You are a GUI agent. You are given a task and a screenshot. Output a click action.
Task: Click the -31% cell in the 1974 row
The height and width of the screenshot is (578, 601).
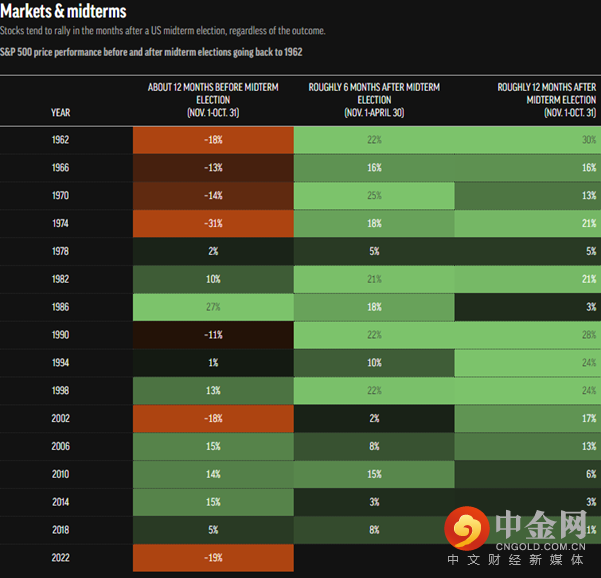tap(213, 223)
